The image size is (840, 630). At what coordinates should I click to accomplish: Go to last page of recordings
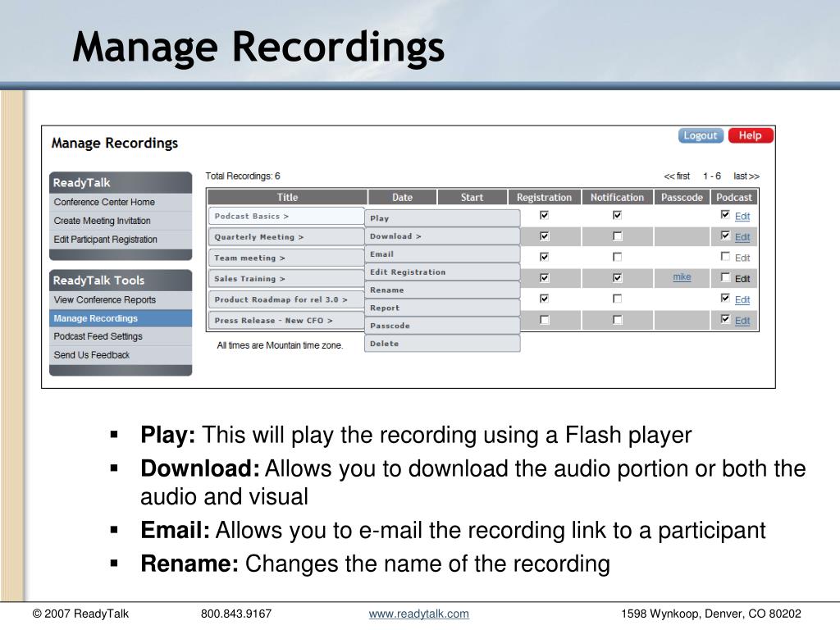pyautogui.click(x=746, y=176)
